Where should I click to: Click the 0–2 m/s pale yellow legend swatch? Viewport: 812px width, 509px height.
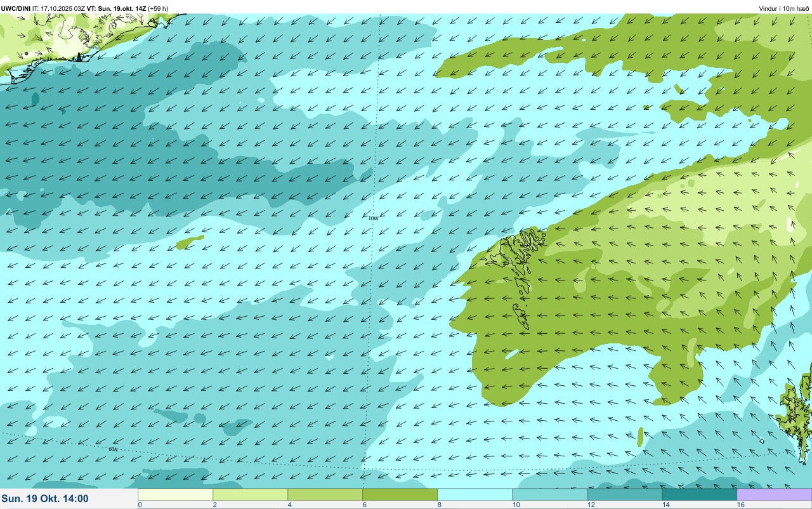click(x=175, y=494)
